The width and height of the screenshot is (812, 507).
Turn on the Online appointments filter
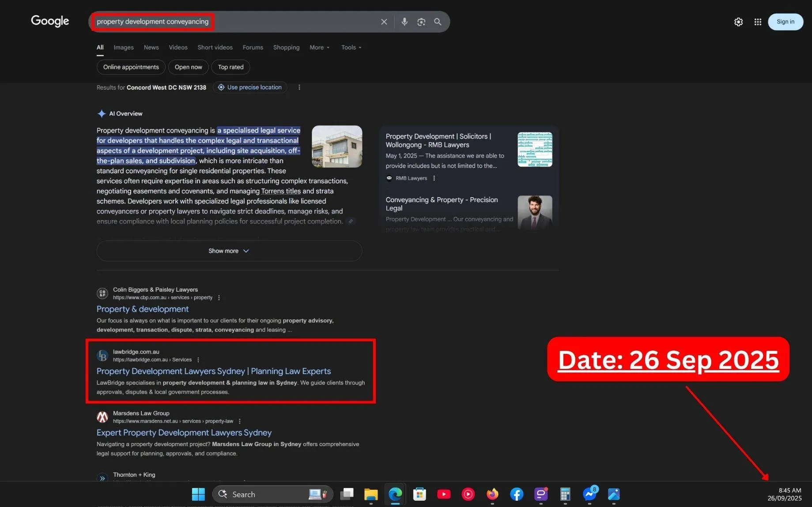(131, 67)
